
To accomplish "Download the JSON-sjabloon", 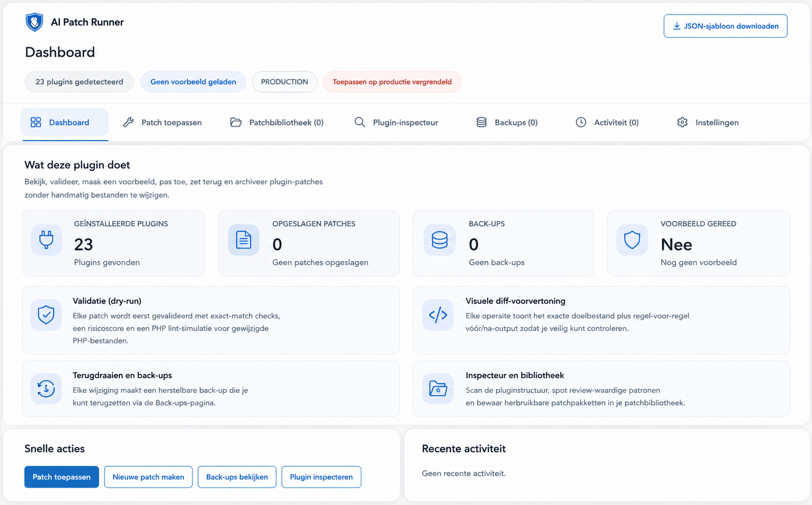I will click(x=725, y=26).
